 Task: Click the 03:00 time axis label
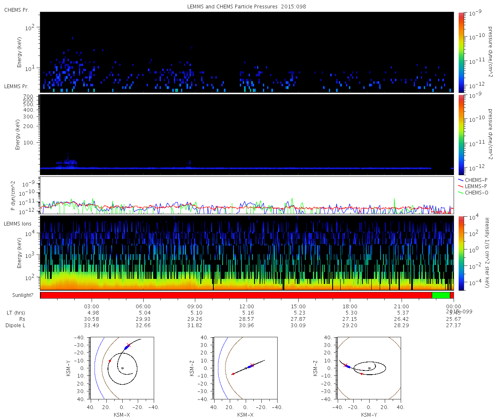(92, 306)
